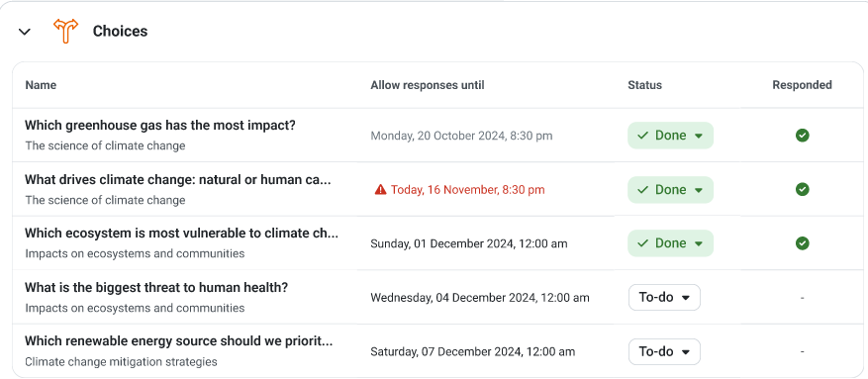Open Done status dropdown for vulnerable ecosystem
Image resolution: width=868 pixels, height=379 pixels.
pyautogui.click(x=670, y=243)
